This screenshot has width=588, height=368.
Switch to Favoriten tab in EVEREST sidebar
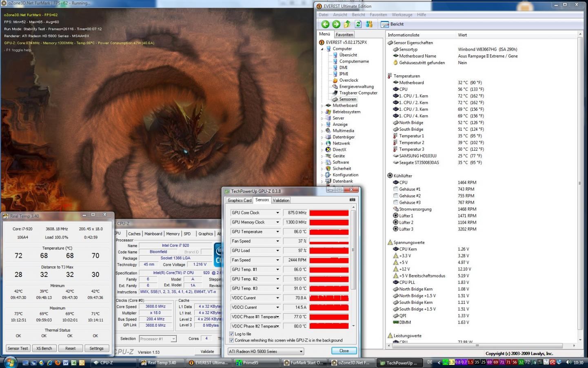click(344, 35)
